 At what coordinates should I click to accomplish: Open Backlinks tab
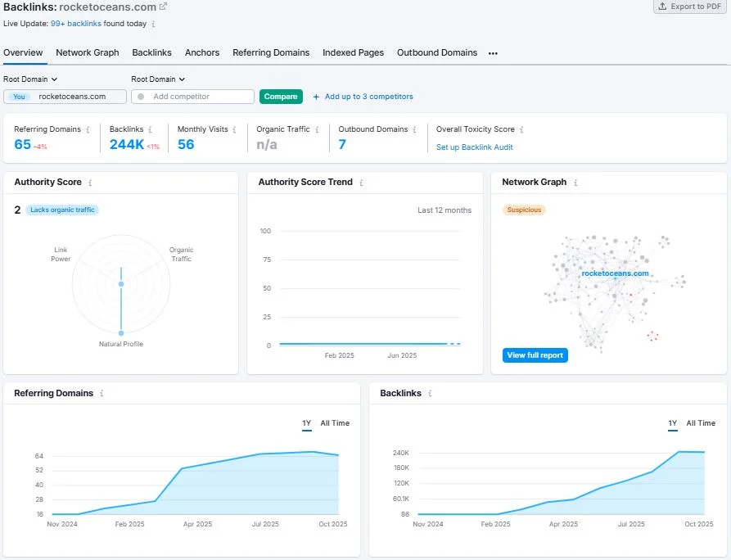151,52
